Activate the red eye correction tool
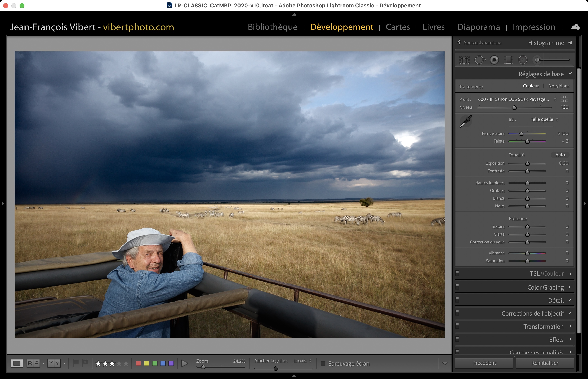588x379 pixels. pos(494,60)
